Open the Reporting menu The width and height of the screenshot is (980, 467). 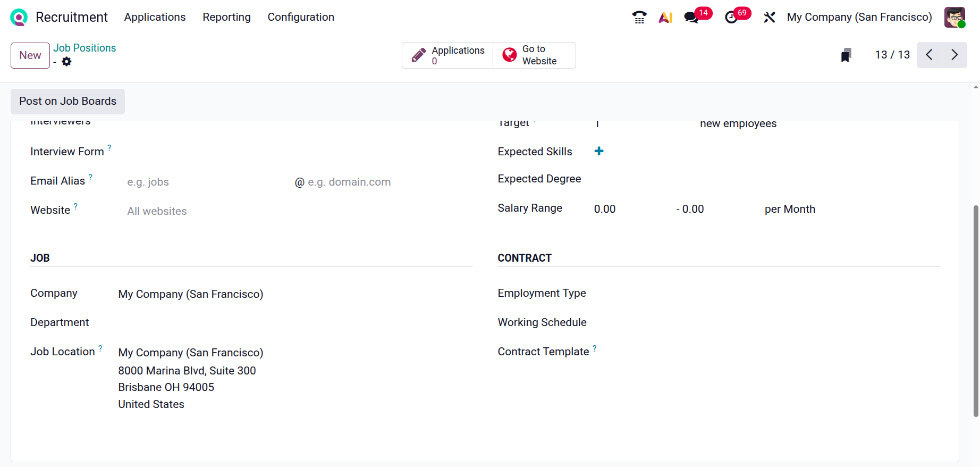click(226, 17)
